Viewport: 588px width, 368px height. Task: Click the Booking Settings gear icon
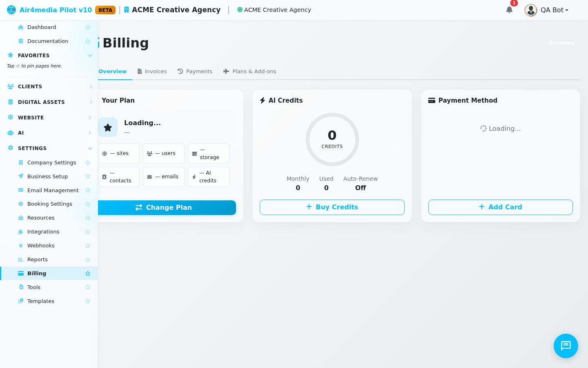(21, 204)
